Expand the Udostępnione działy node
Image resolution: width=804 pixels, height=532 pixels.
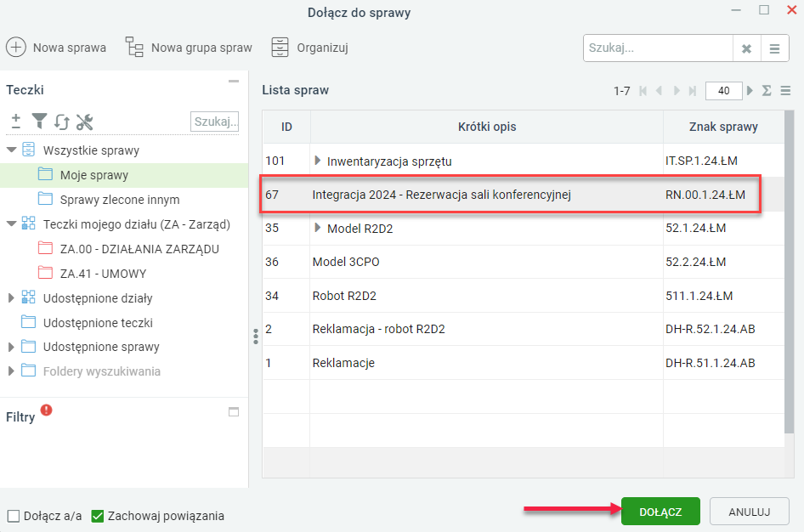(x=11, y=297)
